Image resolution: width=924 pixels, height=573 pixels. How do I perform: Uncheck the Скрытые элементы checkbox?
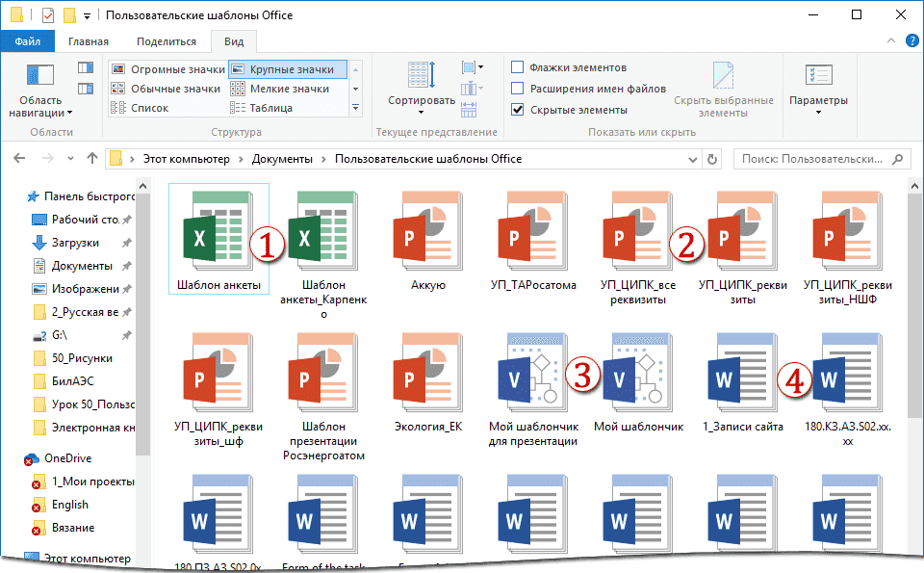tap(518, 110)
